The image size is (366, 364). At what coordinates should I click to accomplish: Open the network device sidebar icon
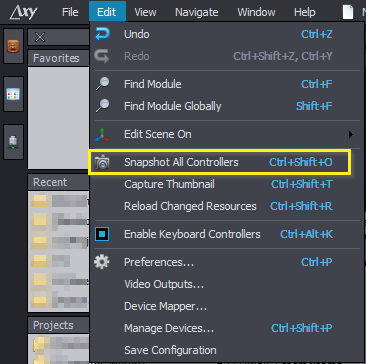pos(13,142)
